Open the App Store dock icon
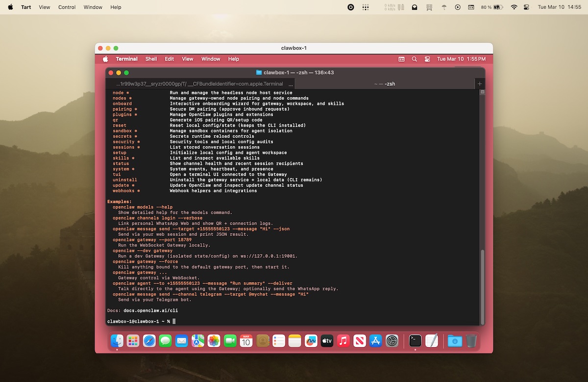The image size is (588, 382). click(376, 341)
